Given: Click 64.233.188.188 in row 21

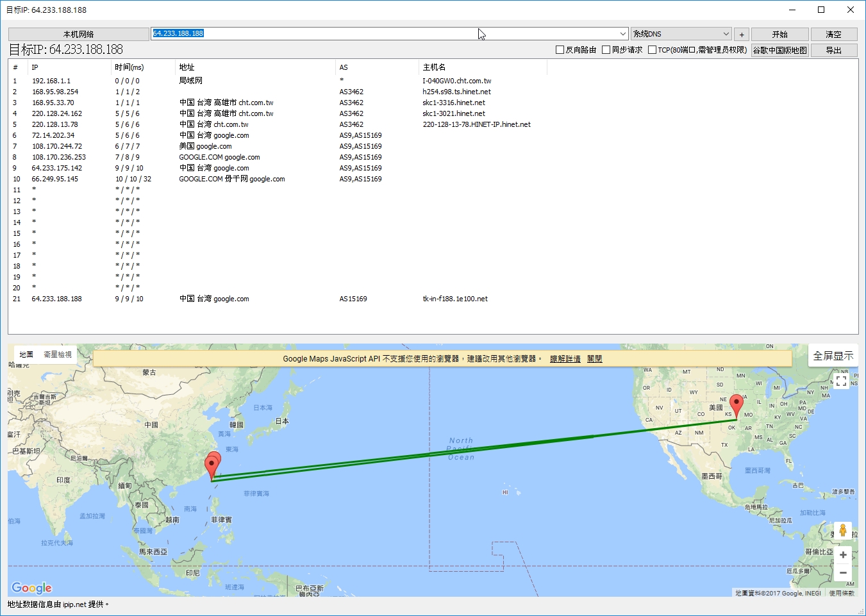Looking at the screenshot, I should point(57,299).
